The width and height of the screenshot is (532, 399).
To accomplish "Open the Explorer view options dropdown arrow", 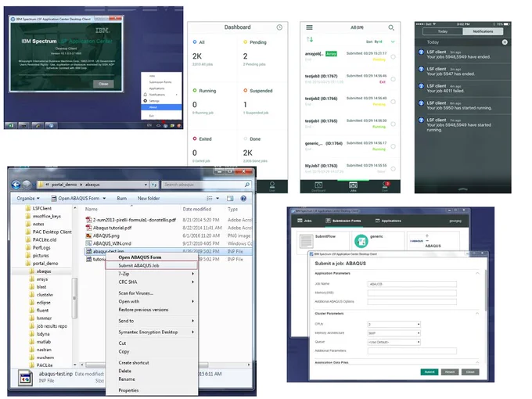I will tap(217, 199).
